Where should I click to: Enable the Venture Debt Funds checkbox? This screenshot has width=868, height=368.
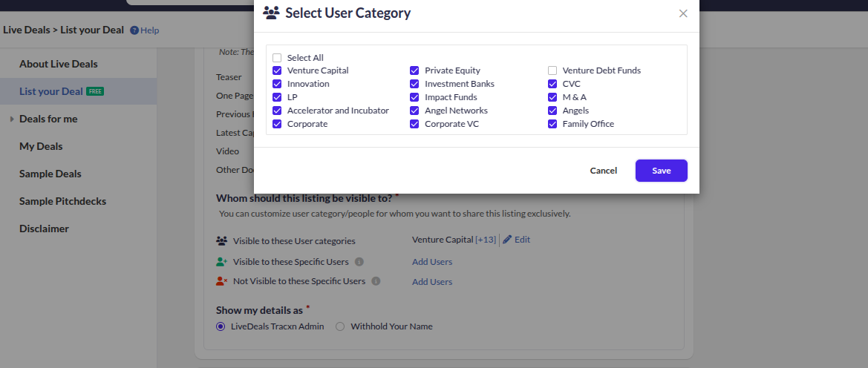[552, 70]
